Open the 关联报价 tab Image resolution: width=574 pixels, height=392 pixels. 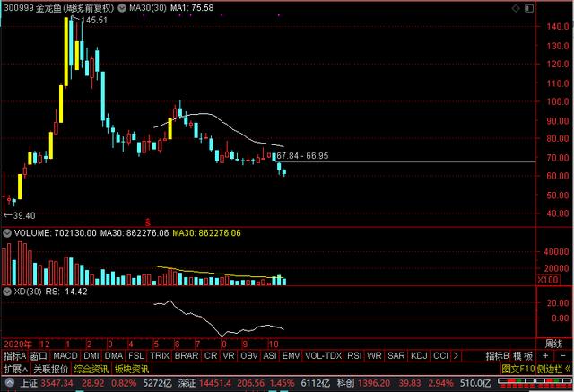click(50, 369)
